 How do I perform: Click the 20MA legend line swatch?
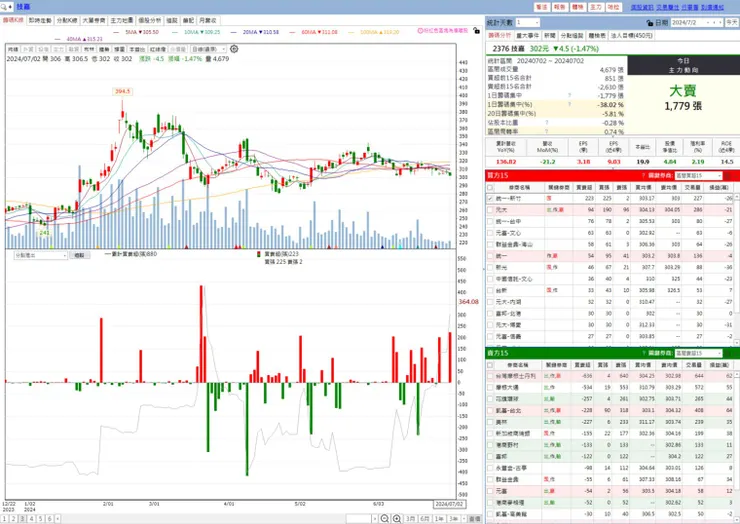(234, 32)
